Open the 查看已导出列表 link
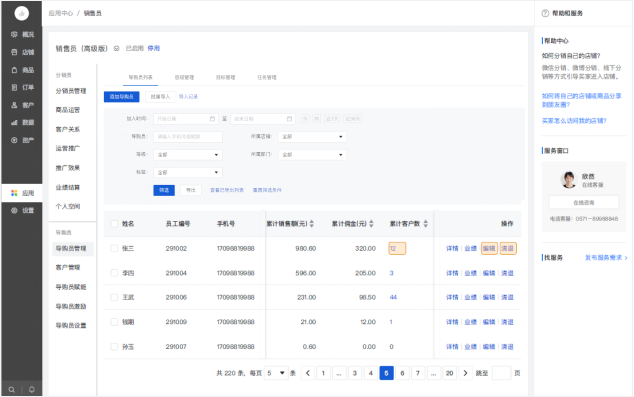Image resolution: width=634 pixels, height=397 pixels. point(227,190)
